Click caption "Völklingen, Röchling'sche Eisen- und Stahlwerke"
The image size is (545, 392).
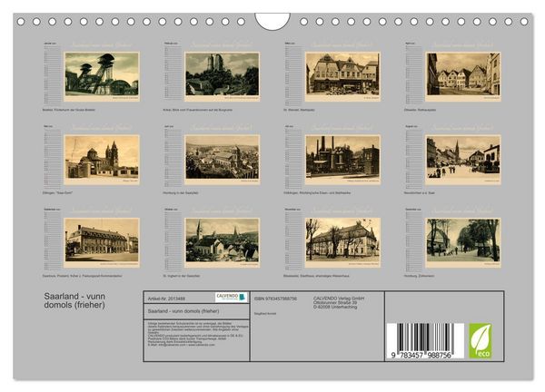(x=317, y=192)
